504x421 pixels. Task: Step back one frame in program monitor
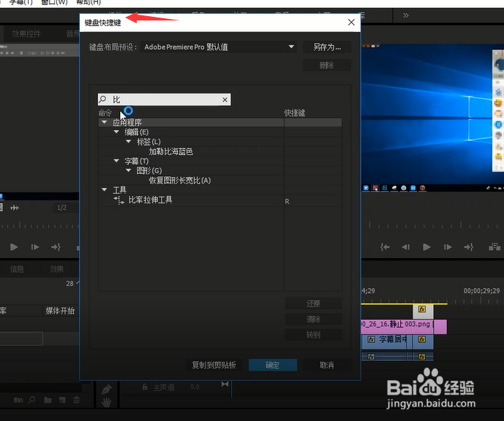[406, 247]
